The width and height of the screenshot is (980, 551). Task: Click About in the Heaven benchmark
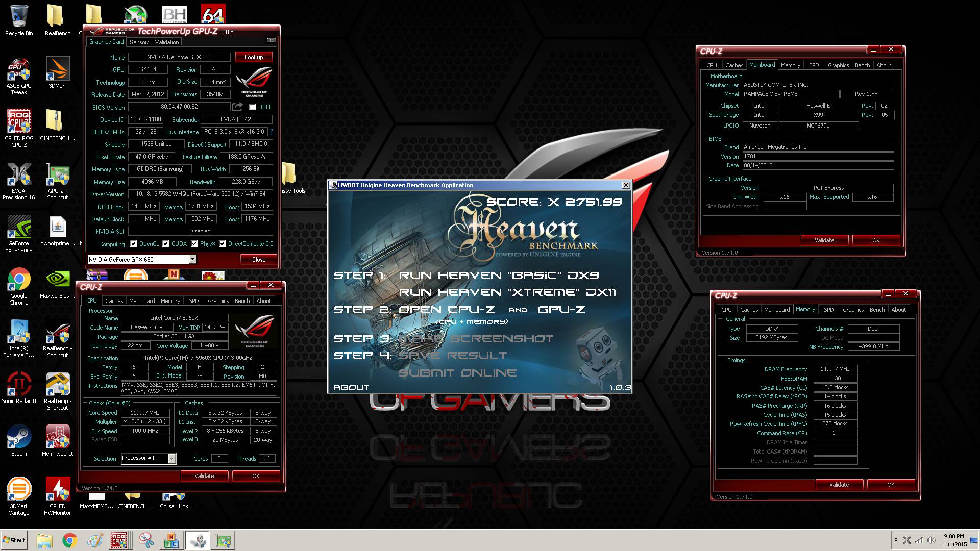point(351,388)
